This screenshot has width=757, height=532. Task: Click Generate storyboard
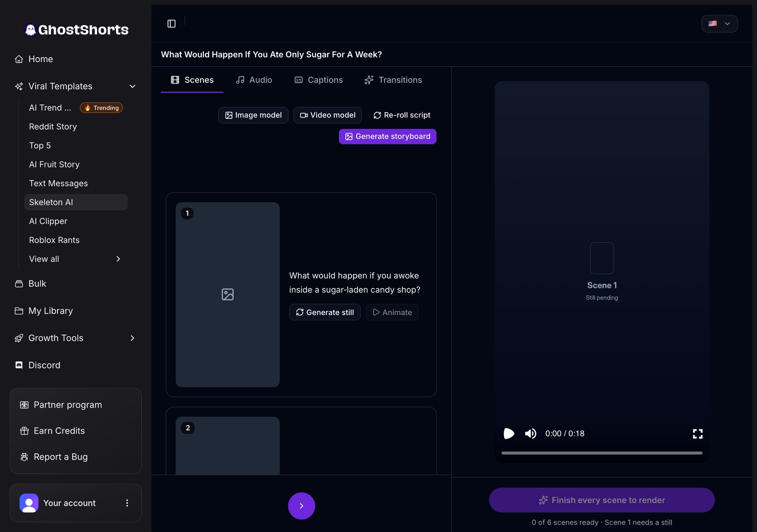tap(387, 136)
